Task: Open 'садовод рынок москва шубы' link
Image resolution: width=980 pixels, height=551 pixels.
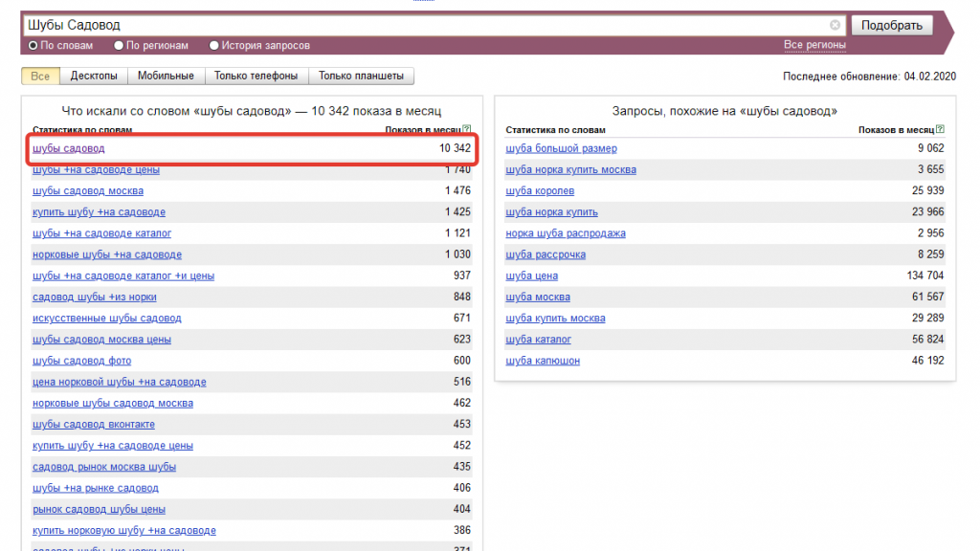Action: [104, 467]
